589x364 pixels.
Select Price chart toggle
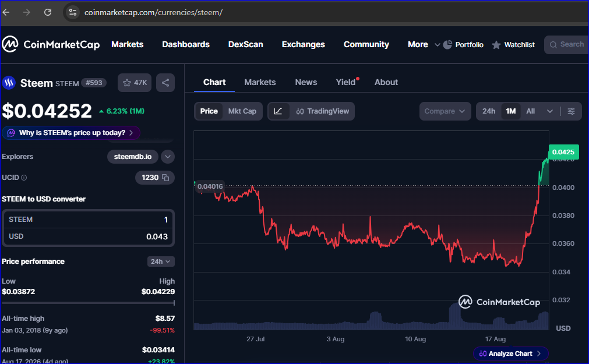[x=209, y=111]
